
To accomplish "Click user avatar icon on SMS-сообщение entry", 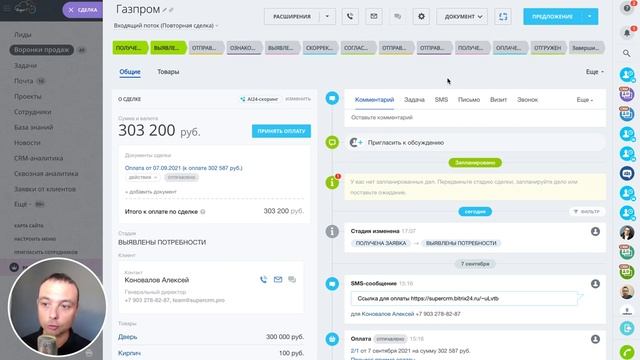I will [595, 283].
